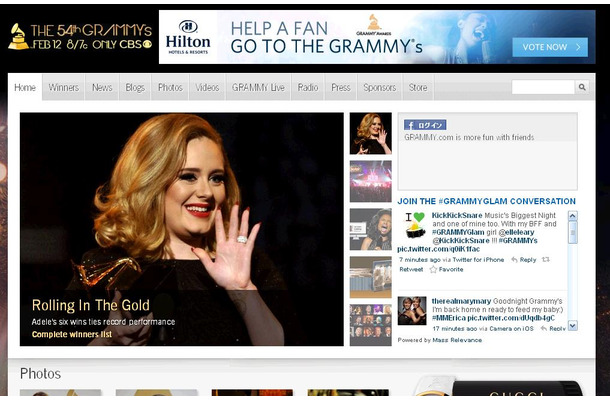Click therealmarymary's avatar photo
The height and width of the screenshot is (400, 610).
pyautogui.click(x=412, y=311)
